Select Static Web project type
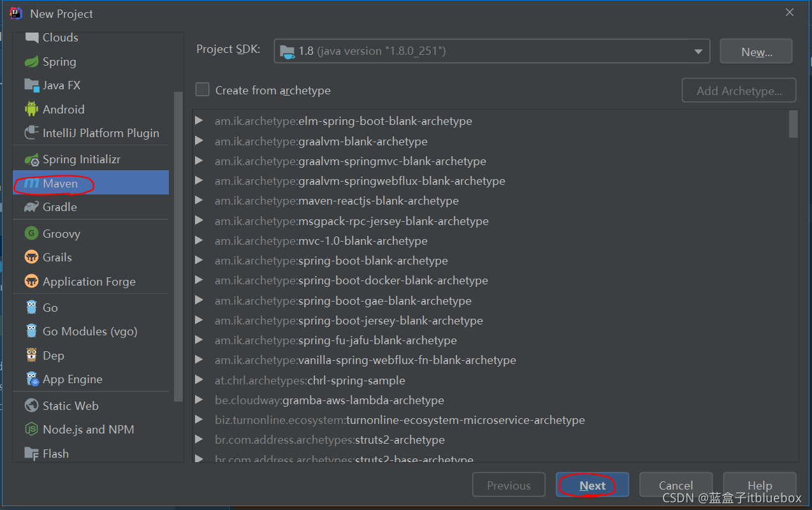 pos(91,405)
